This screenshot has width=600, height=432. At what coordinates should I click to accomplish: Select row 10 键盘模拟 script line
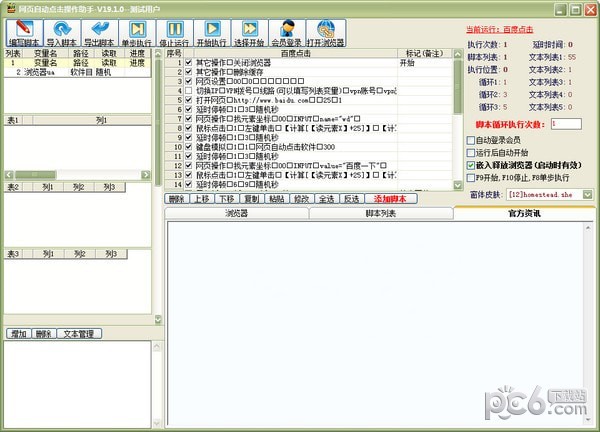click(308, 147)
